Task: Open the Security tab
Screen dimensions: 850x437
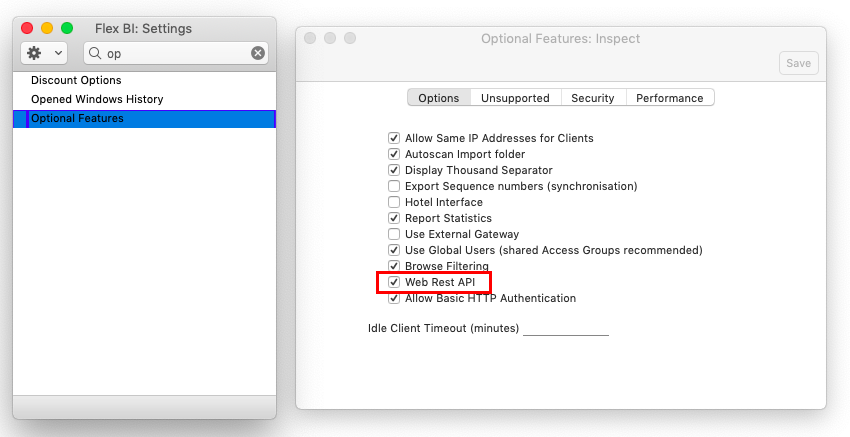Action: [592, 98]
